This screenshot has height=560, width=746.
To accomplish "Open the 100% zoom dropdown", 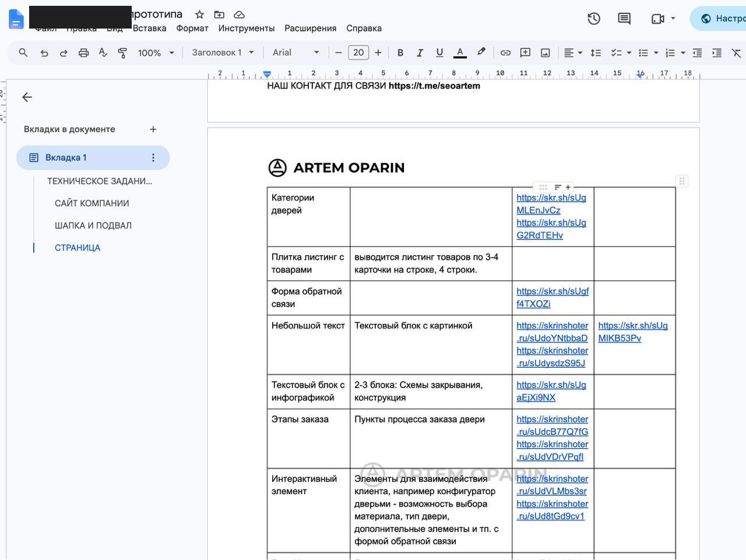I will (156, 52).
